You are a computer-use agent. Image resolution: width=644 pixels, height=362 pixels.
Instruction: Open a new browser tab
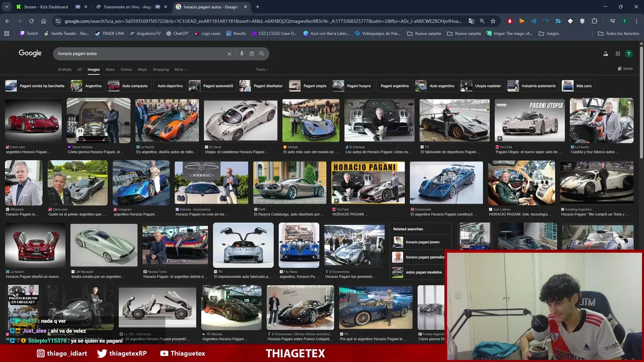[258, 7]
